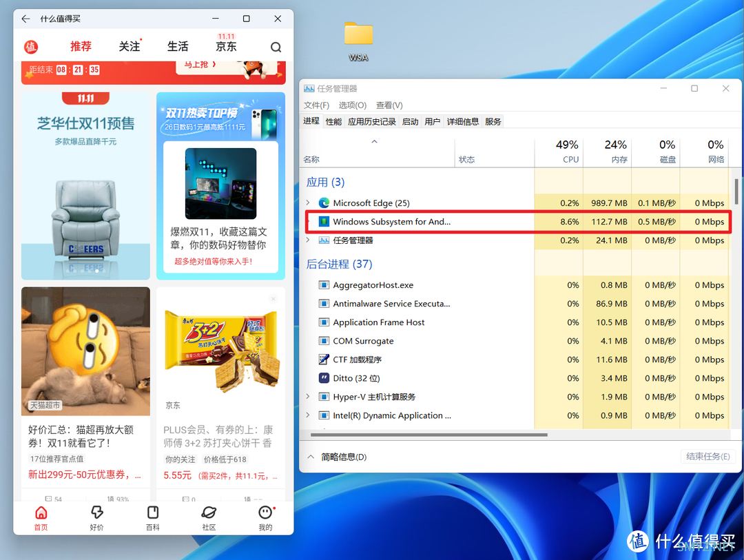Toggle sort order using the column header arrow
744x560 pixels.
tap(374, 141)
